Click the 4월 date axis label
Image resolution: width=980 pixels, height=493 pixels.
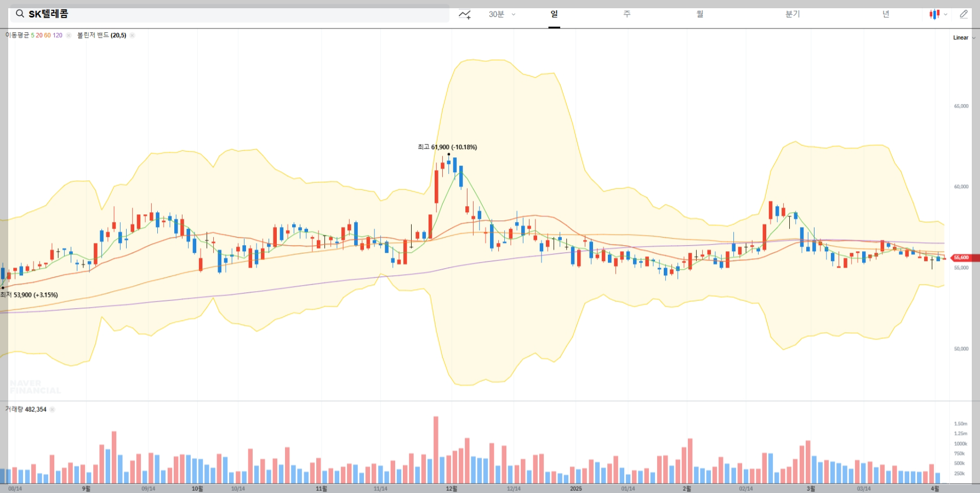[x=935, y=489]
